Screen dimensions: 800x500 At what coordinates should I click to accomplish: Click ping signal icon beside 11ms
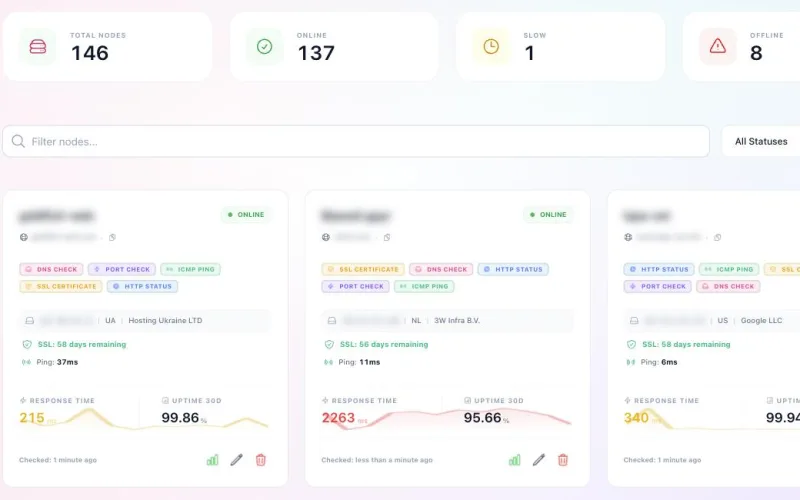click(x=328, y=362)
